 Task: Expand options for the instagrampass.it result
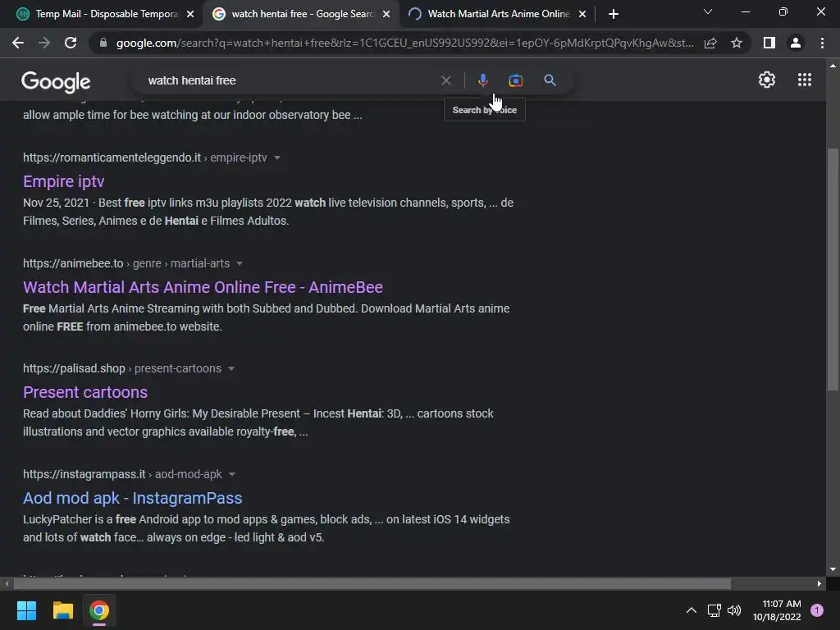pyautogui.click(x=232, y=475)
